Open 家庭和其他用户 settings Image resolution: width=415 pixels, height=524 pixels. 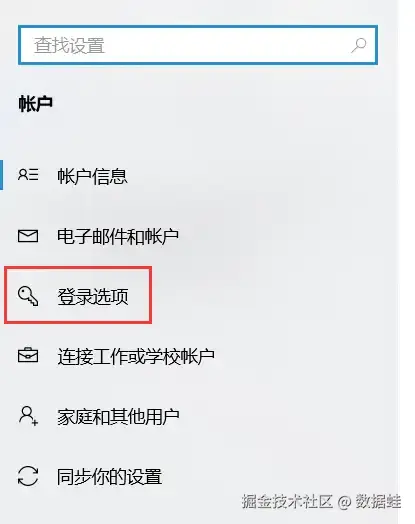pos(118,417)
